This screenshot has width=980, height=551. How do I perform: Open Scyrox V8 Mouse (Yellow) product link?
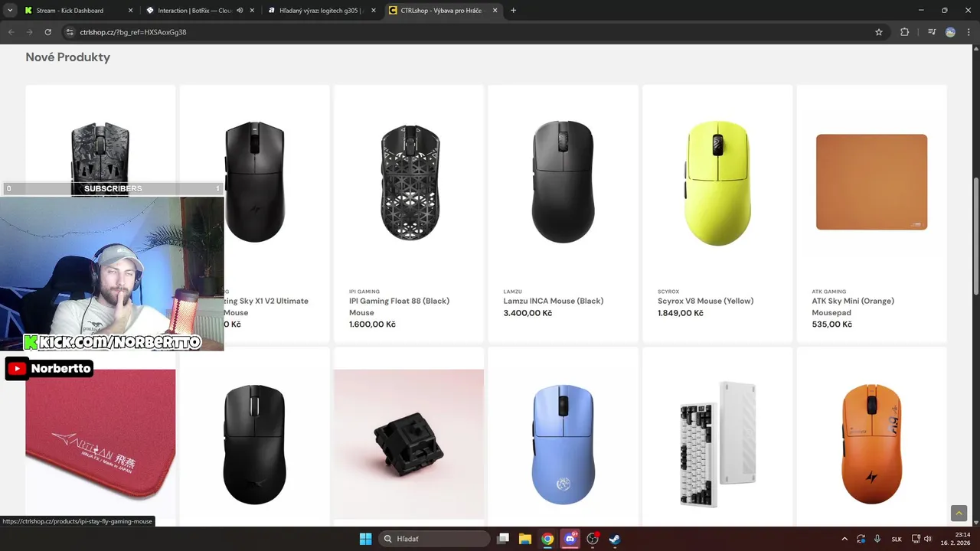706,301
